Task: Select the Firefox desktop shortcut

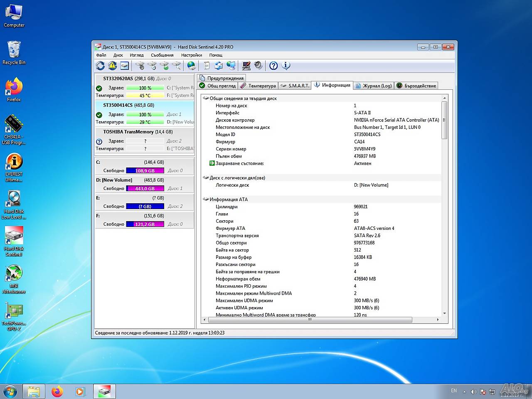Action: coord(14,90)
